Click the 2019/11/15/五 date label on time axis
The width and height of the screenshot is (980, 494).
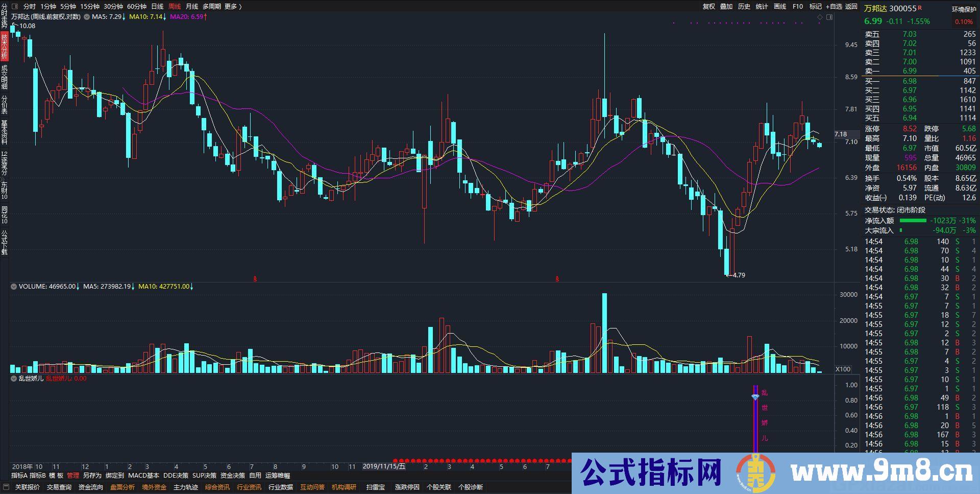coord(384,466)
